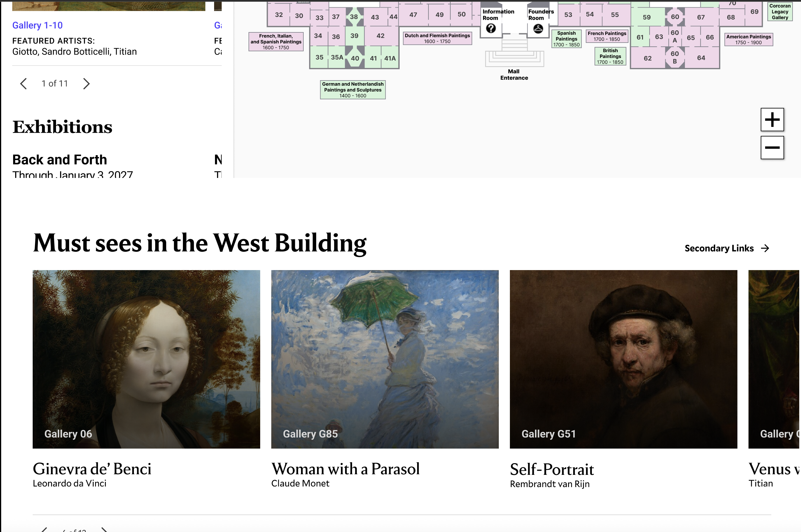
Task: Open Ginevra de' Benci painting thumbnail
Action: coord(146,359)
